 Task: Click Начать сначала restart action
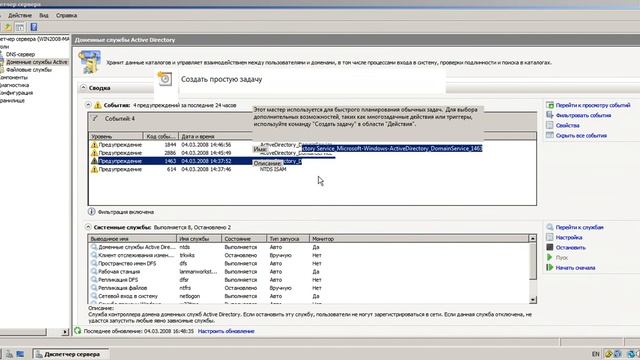[575, 268]
